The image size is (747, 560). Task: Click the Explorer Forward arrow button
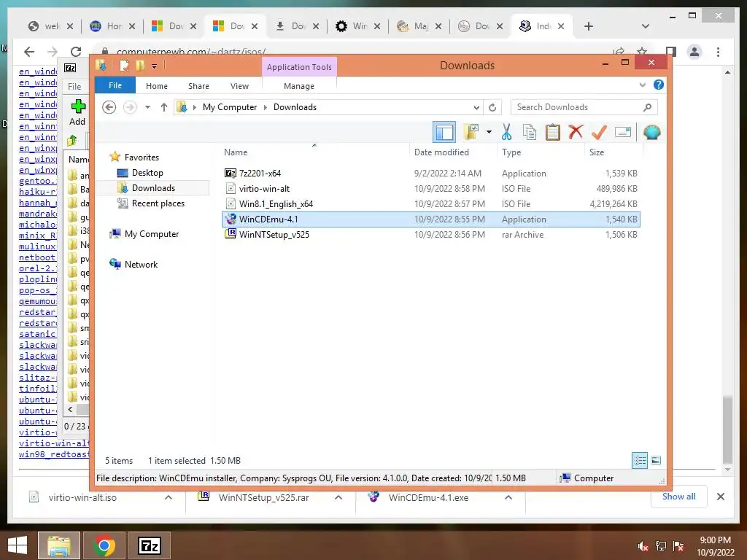pyautogui.click(x=130, y=107)
